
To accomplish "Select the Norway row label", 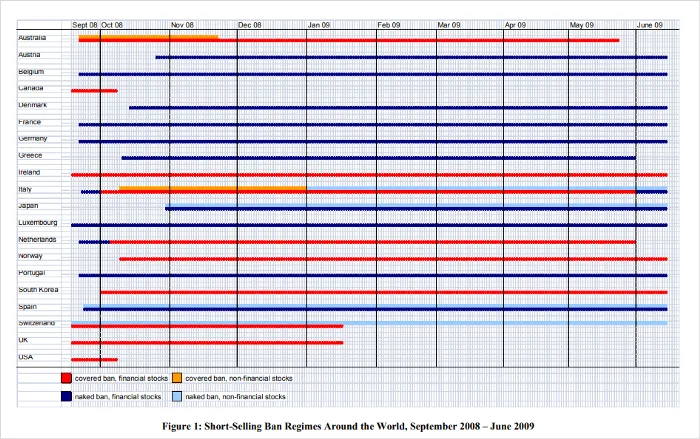I will (30, 256).
